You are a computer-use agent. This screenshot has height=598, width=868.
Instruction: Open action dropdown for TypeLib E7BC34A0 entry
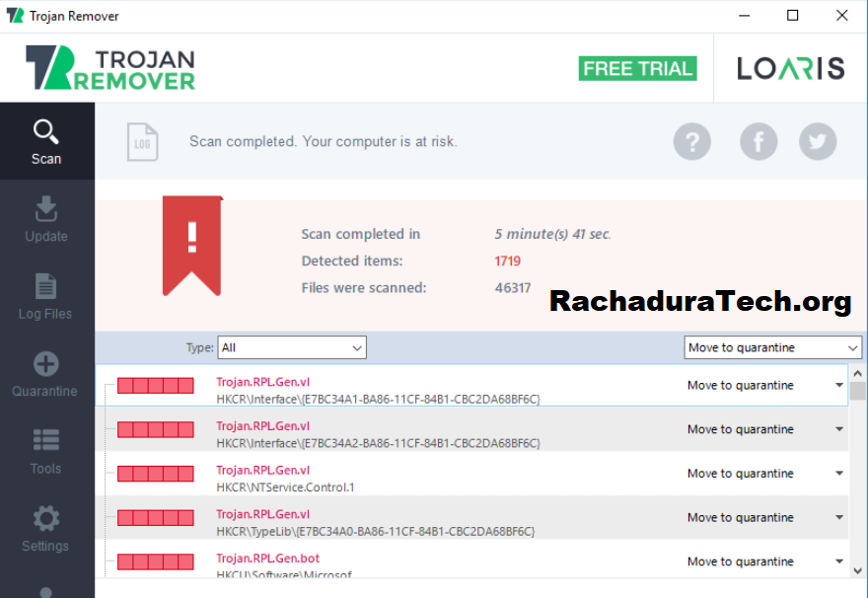pyautogui.click(x=839, y=517)
